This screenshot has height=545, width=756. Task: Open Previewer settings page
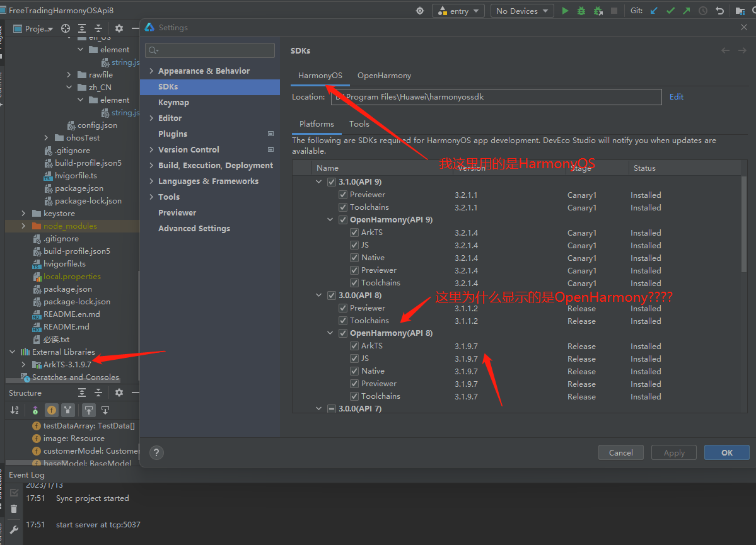[177, 212]
